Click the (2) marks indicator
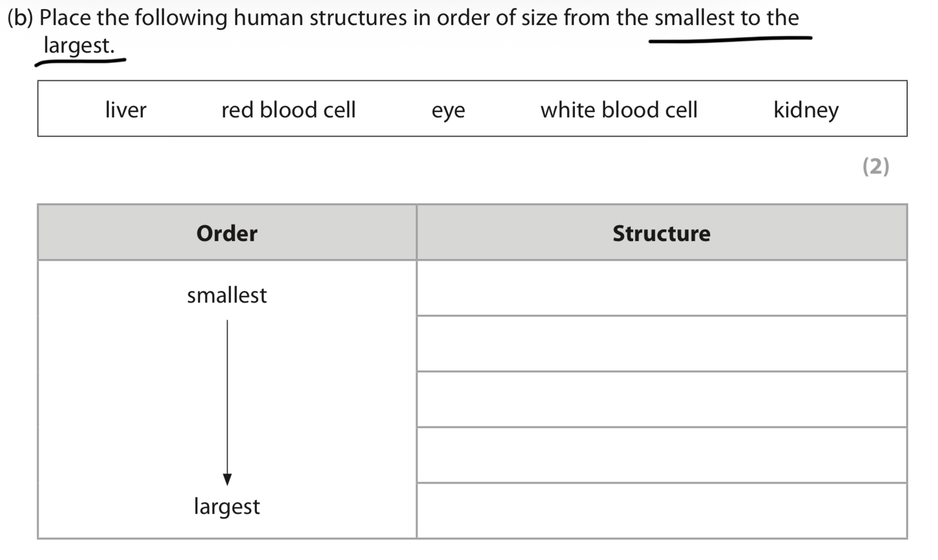This screenshot has width=938, height=560. coord(875,166)
